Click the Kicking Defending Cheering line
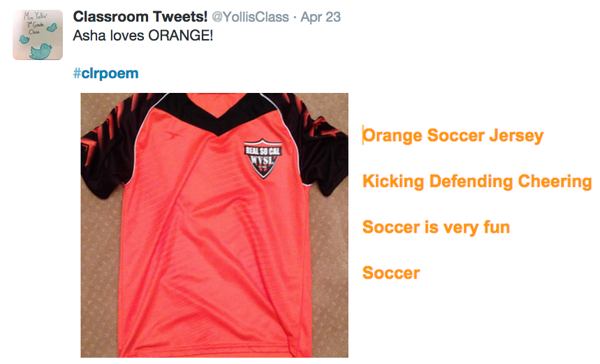 pos(477,182)
